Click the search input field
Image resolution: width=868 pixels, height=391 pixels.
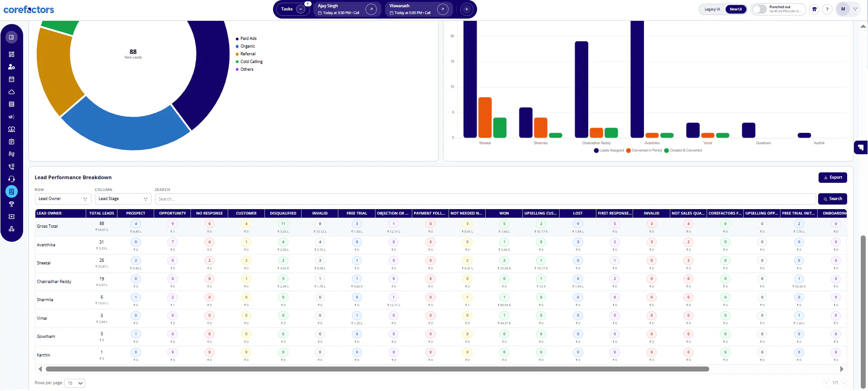tap(485, 199)
